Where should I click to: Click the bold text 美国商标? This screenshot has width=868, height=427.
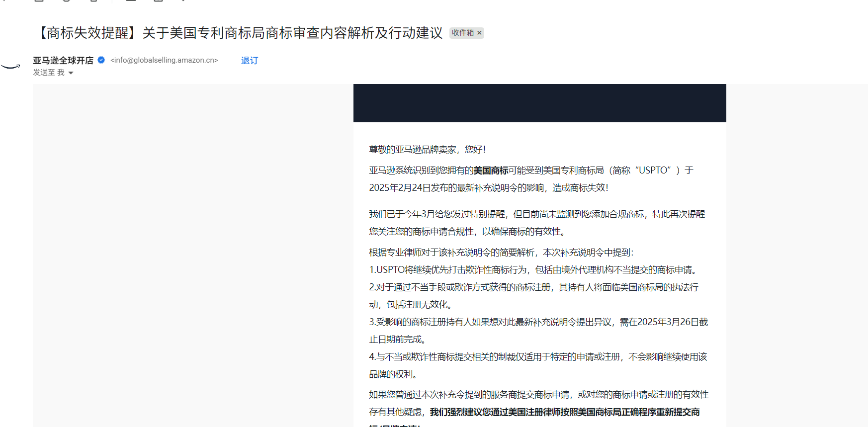[x=491, y=171]
